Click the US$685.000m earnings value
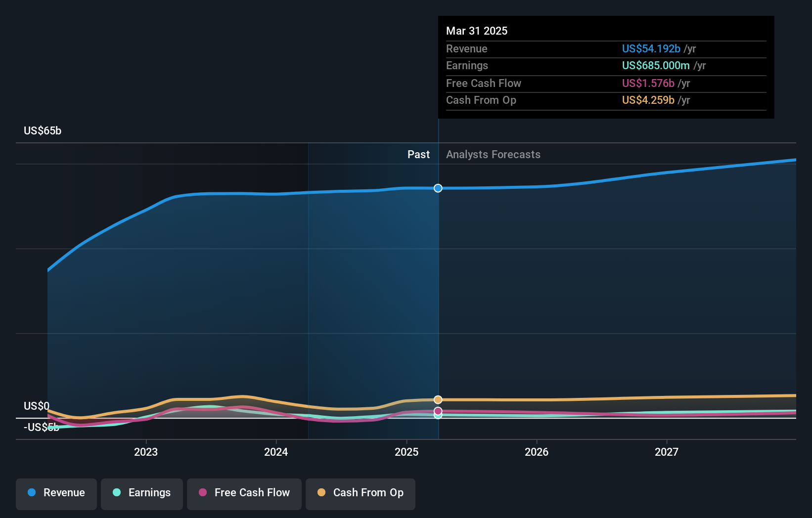The height and width of the screenshot is (518, 812). coord(656,65)
